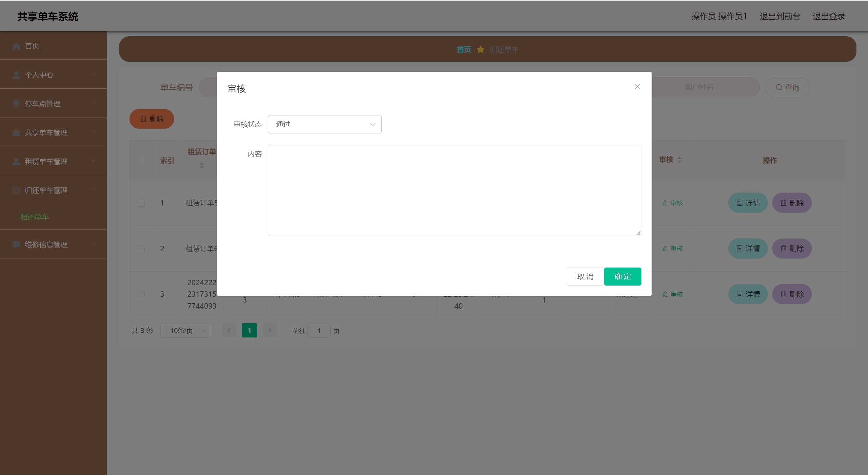Click the home icon beside 首页 in sidebar
868x475 pixels.
pos(16,46)
